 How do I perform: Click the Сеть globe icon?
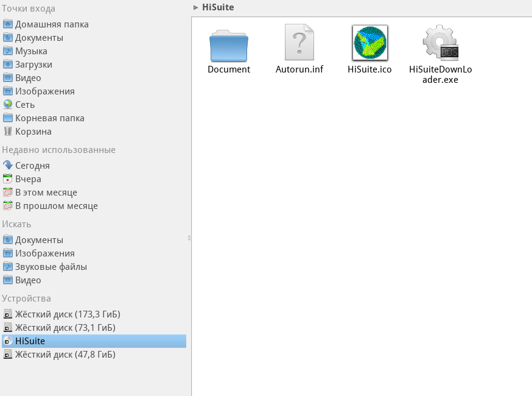click(8, 105)
